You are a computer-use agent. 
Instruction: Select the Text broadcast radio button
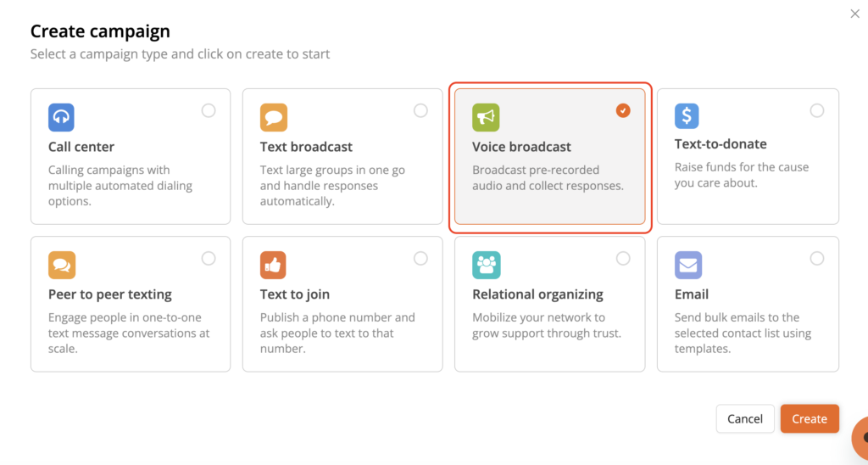(x=420, y=110)
